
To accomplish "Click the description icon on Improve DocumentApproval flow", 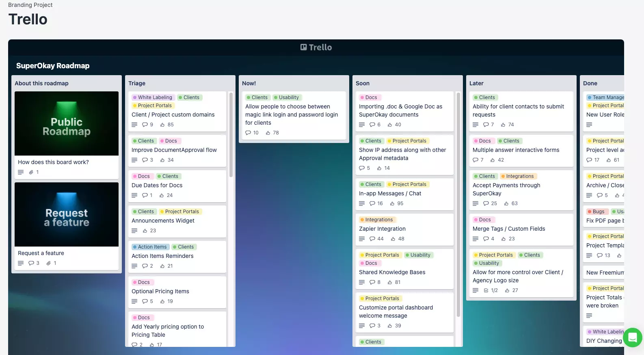I will tap(134, 160).
